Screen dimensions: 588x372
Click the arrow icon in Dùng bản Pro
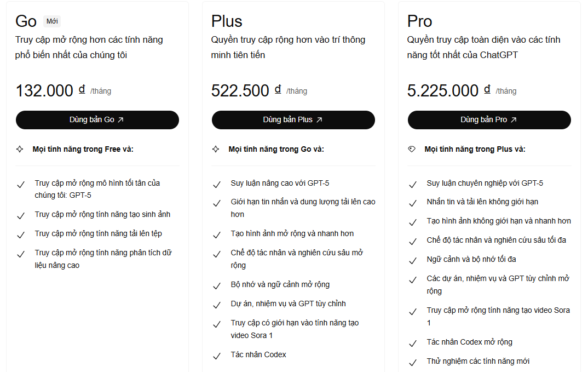click(514, 120)
